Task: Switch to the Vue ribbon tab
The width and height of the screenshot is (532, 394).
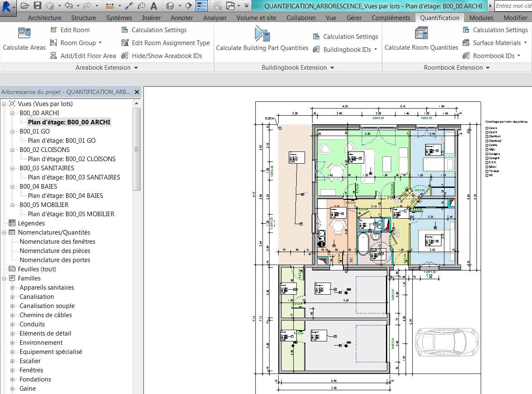Action: (x=331, y=18)
